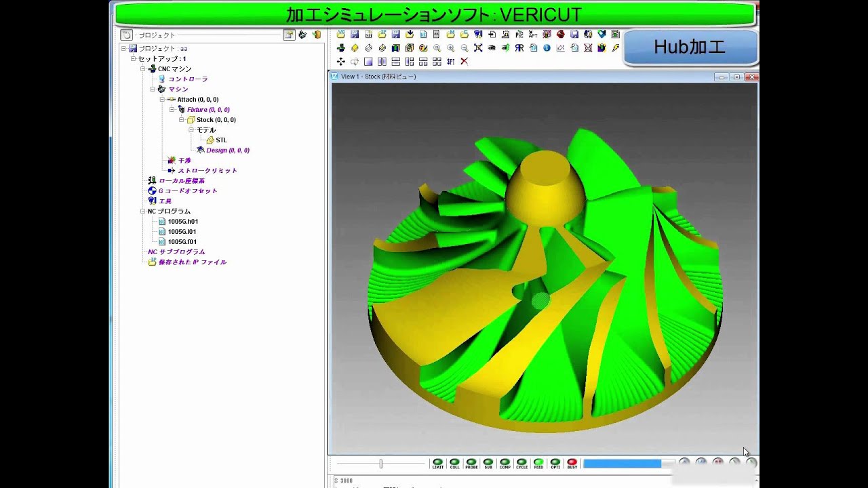Click the graph chart icon
The image size is (868, 488).
[x=560, y=48]
